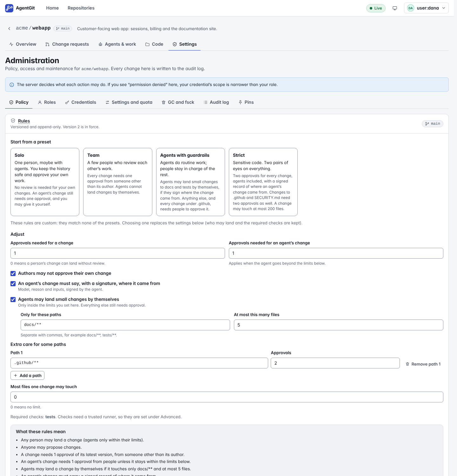
Task: Toggle Authors may not approve their own change
Action: coord(13,274)
